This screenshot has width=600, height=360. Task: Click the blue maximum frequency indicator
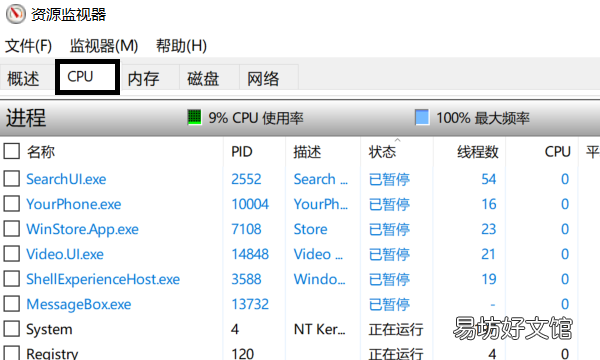(x=422, y=117)
